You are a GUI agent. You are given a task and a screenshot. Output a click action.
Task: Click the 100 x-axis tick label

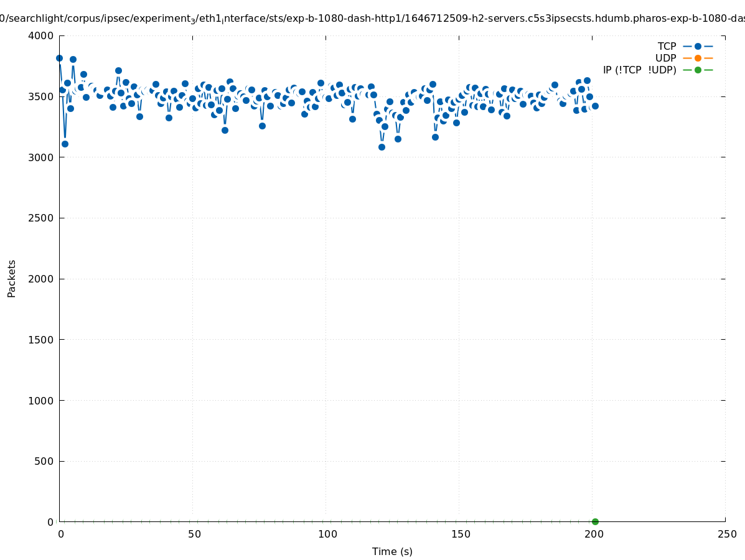point(327,534)
